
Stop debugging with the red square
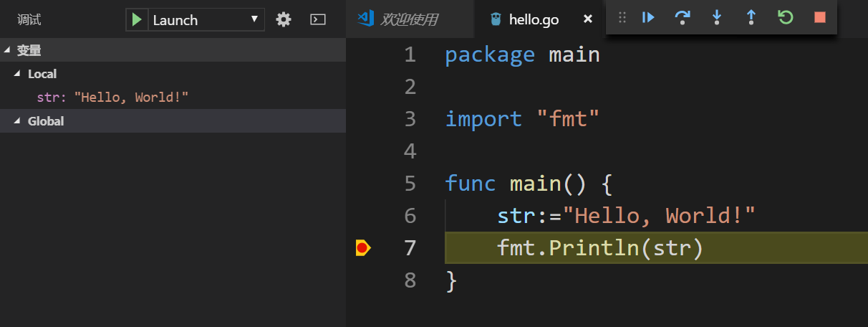[x=820, y=17]
